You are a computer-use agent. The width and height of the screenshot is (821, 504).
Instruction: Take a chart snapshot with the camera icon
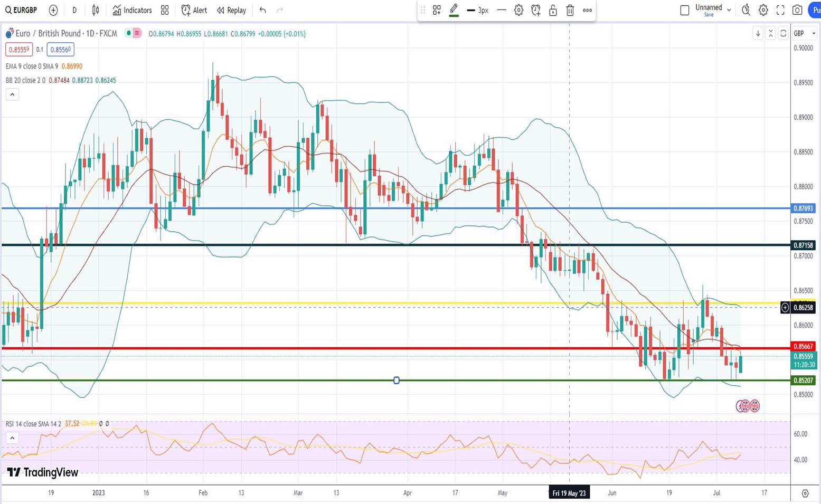[x=797, y=10]
